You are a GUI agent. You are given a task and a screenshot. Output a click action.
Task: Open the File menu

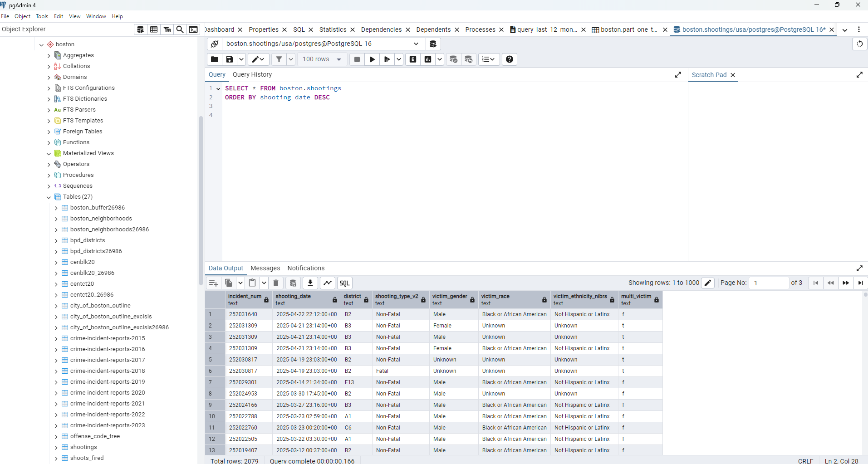click(5, 16)
